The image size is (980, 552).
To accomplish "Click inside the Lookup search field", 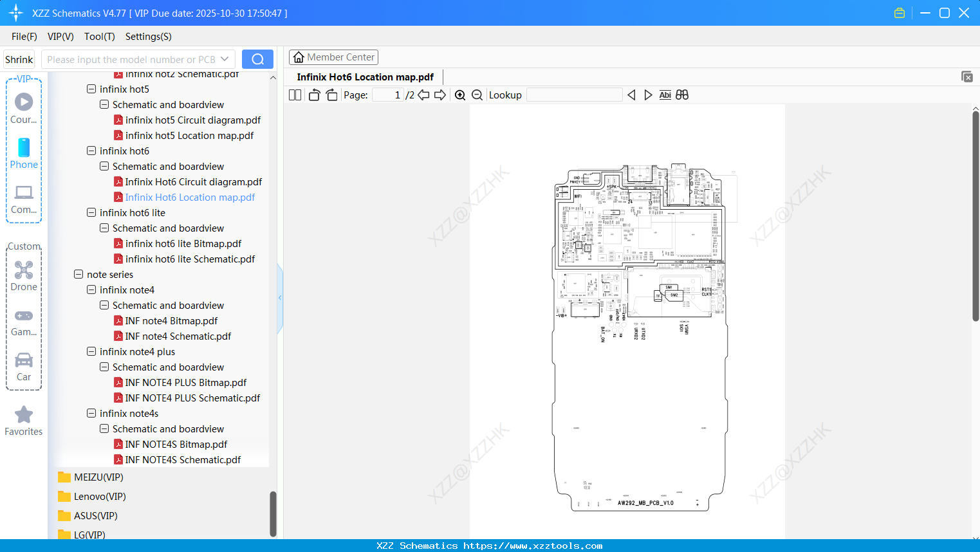I will (573, 95).
